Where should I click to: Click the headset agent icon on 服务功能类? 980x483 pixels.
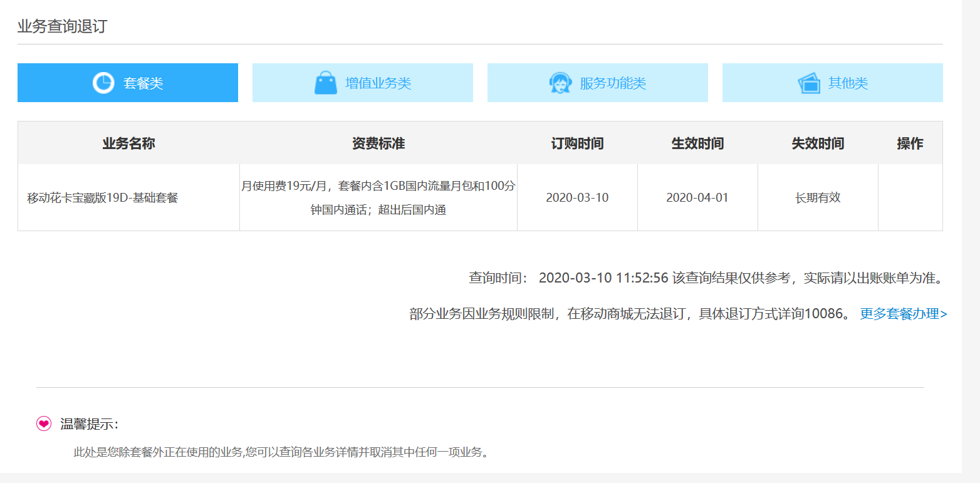point(560,83)
